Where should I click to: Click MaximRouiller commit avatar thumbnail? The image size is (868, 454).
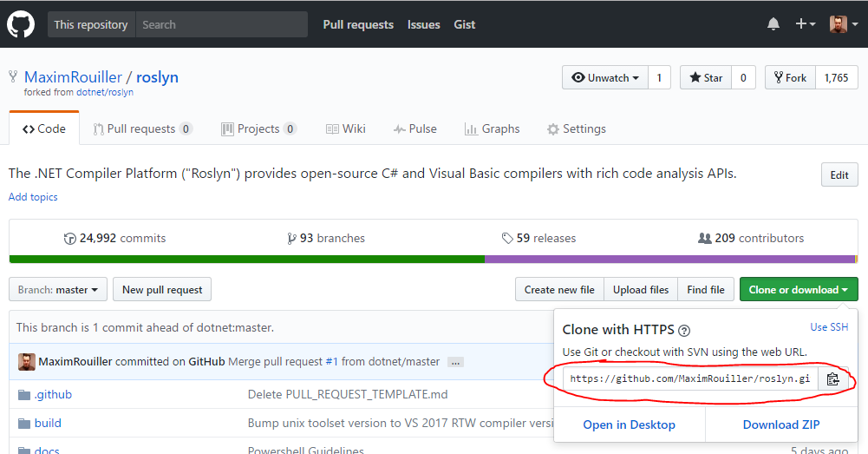click(x=27, y=361)
